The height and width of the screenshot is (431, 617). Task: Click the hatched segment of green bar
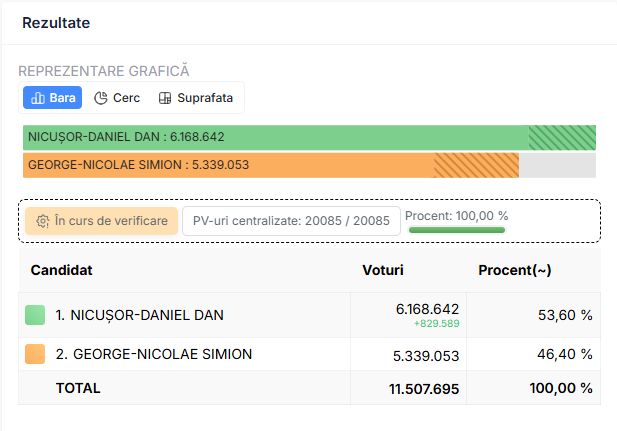(x=562, y=137)
